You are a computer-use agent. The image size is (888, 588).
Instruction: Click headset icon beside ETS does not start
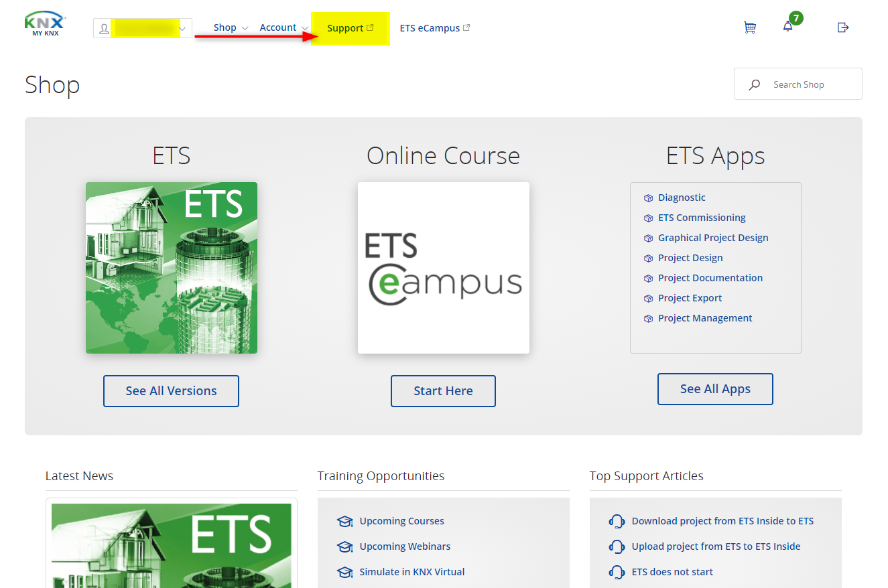pyautogui.click(x=617, y=572)
